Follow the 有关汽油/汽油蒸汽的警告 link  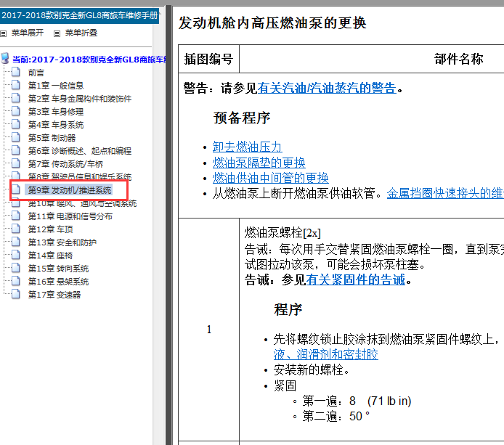[327, 88]
